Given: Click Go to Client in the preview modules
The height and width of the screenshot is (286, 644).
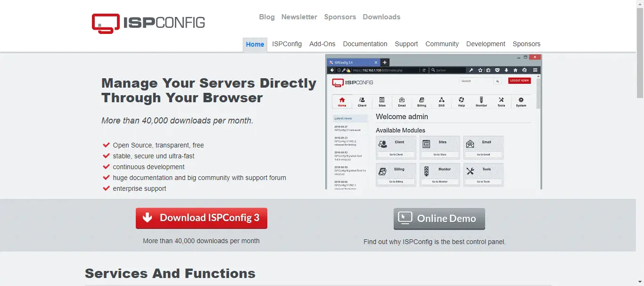Looking at the screenshot, I should pyautogui.click(x=396, y=155).
